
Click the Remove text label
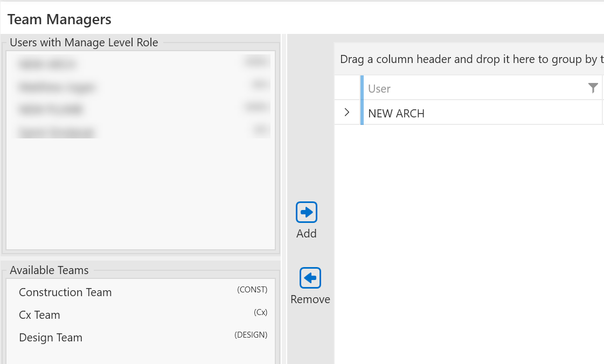pyautogui.click(x=310, y=299)
